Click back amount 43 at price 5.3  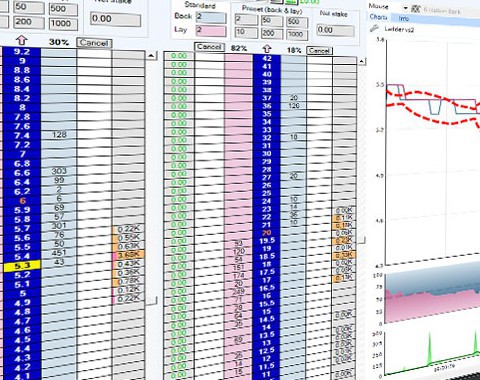59,262
